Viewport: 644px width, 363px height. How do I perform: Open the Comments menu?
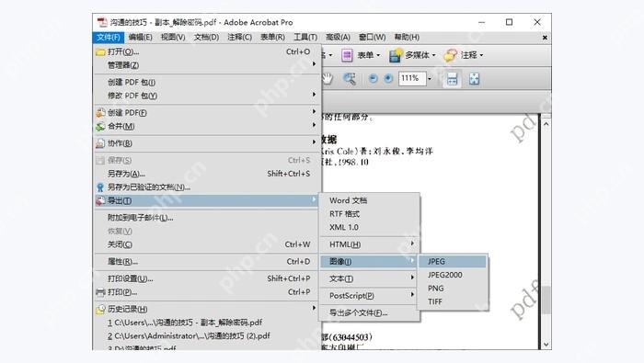tap(239, 38)
